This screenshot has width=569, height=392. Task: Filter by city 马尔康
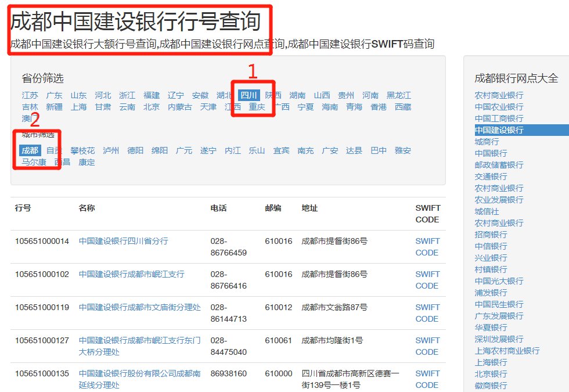34,162
